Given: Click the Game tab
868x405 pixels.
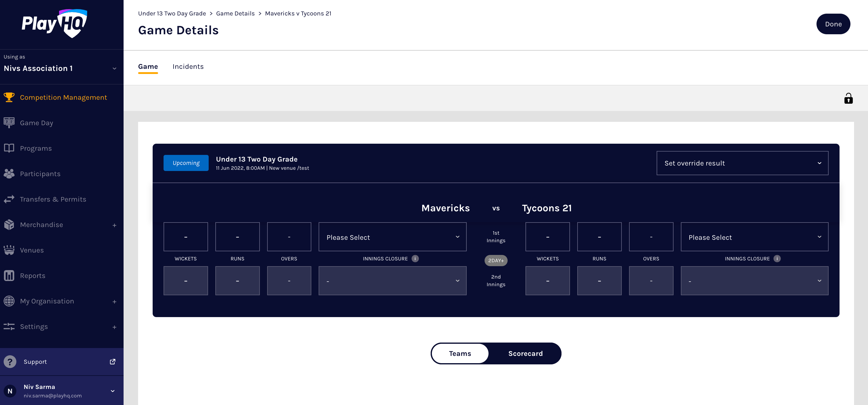Looking at the screenshot, I should coord(148,66).
